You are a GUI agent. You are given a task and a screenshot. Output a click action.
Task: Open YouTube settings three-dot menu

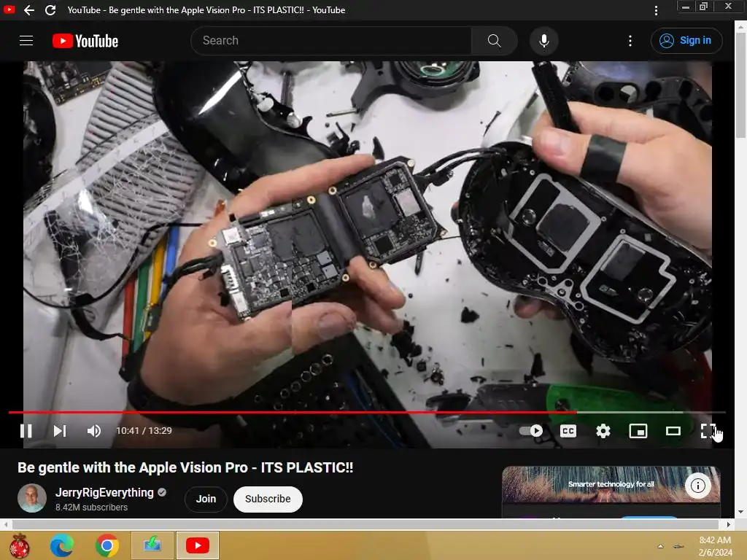click(x=630, y=41)
